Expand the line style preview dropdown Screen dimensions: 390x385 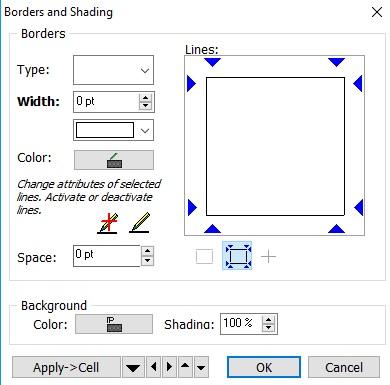[113, 130]
